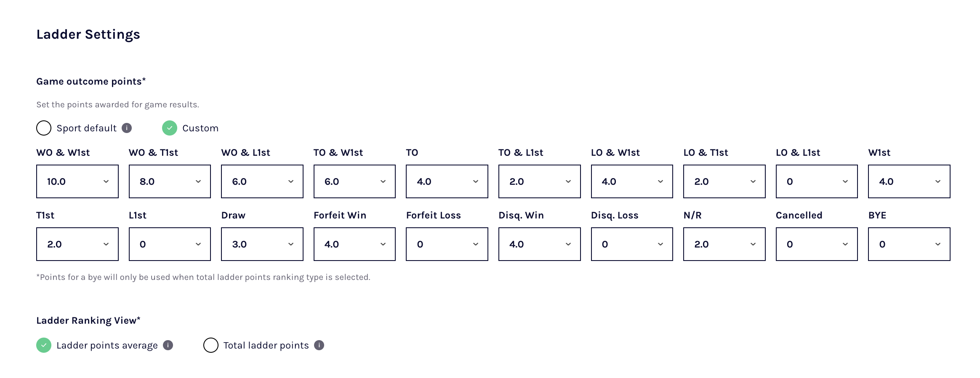Open the Cancelled points dropdown

pyautogui.click(x=817, y=244)
